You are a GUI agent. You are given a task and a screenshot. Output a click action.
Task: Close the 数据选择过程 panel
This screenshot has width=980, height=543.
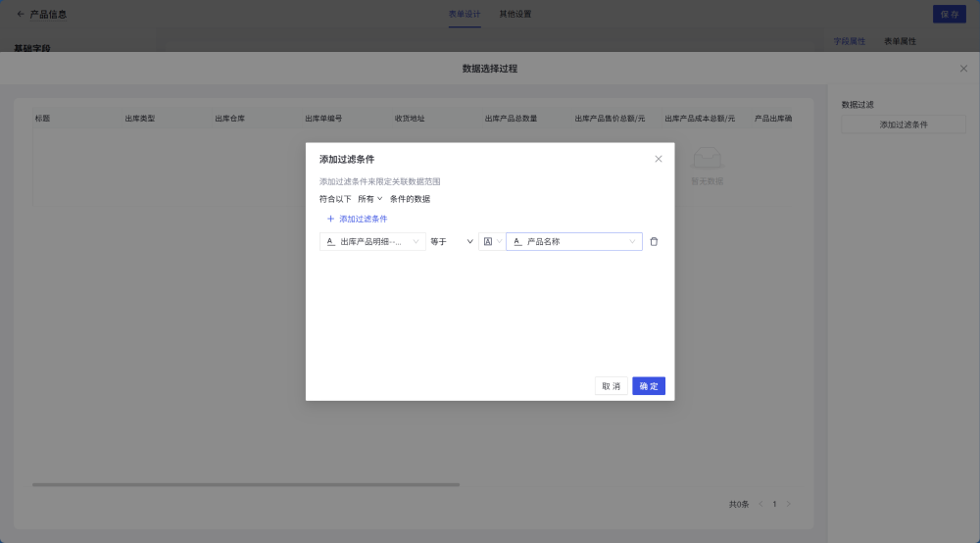[963, 69]
